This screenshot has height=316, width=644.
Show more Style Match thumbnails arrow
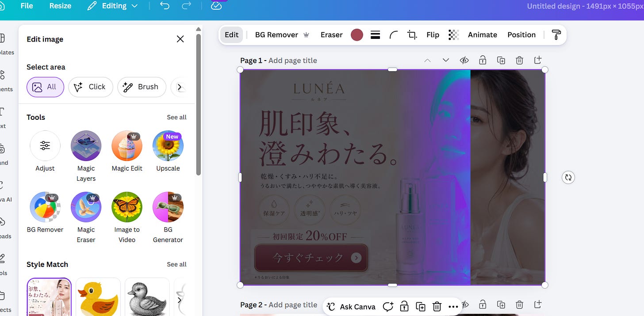click(179, 300)
